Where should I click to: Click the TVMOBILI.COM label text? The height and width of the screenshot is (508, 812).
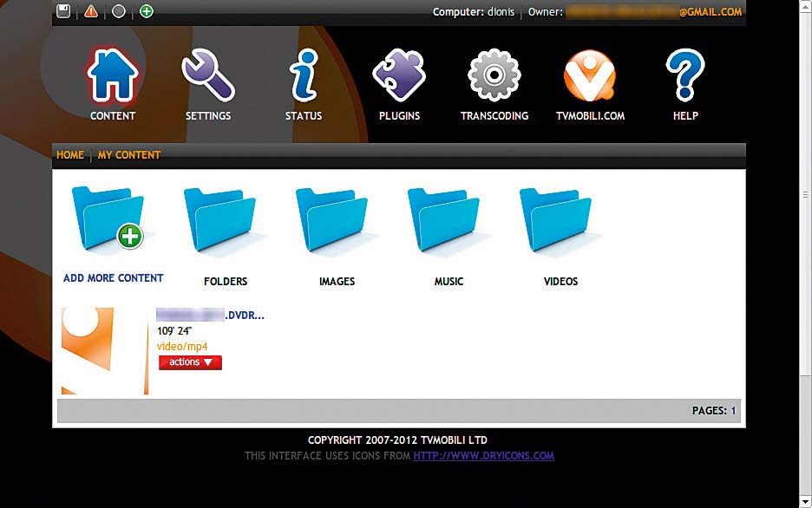[x=590, y=116]
